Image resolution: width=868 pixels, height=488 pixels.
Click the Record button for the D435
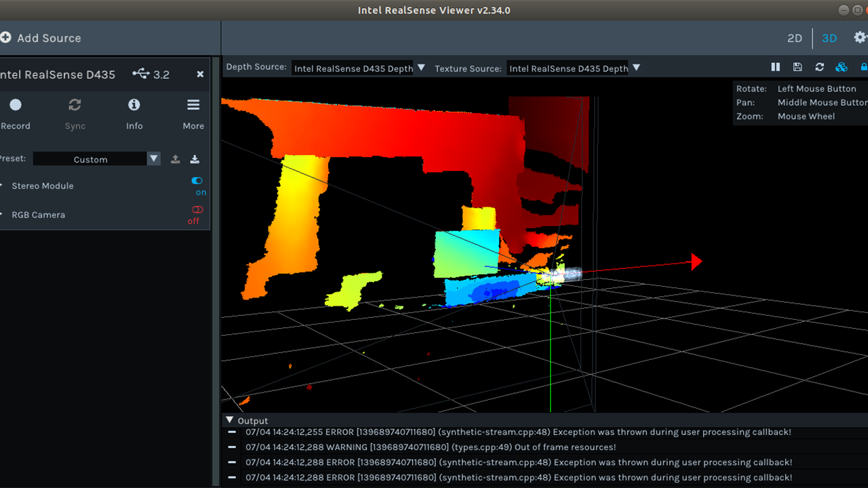16,105
